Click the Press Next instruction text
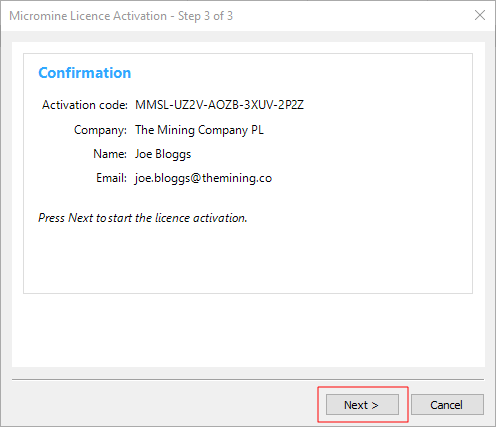Image resolution: width=498 pixels, height=431 pixels. 143,218
